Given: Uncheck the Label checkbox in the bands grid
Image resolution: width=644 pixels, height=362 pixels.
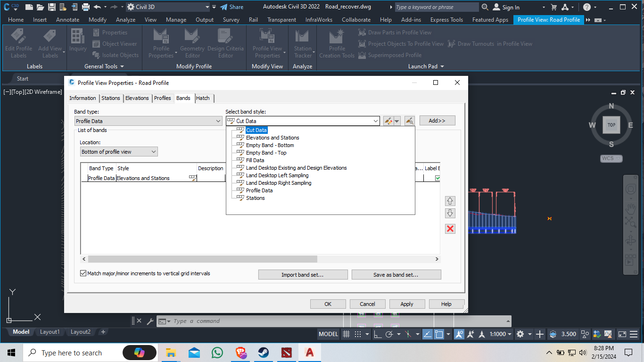Looking at the screenshot, I should click(437, 178).
